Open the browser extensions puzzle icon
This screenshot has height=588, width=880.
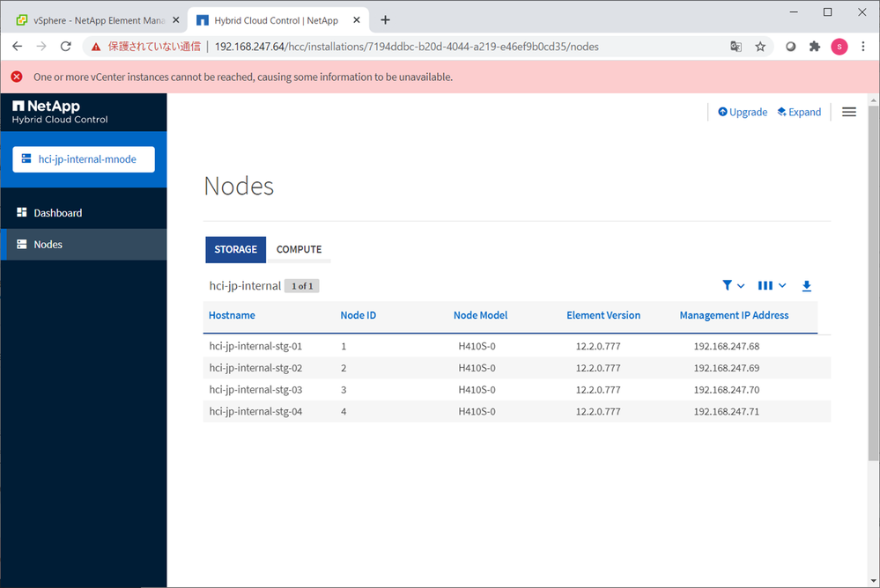pos(815,47)
